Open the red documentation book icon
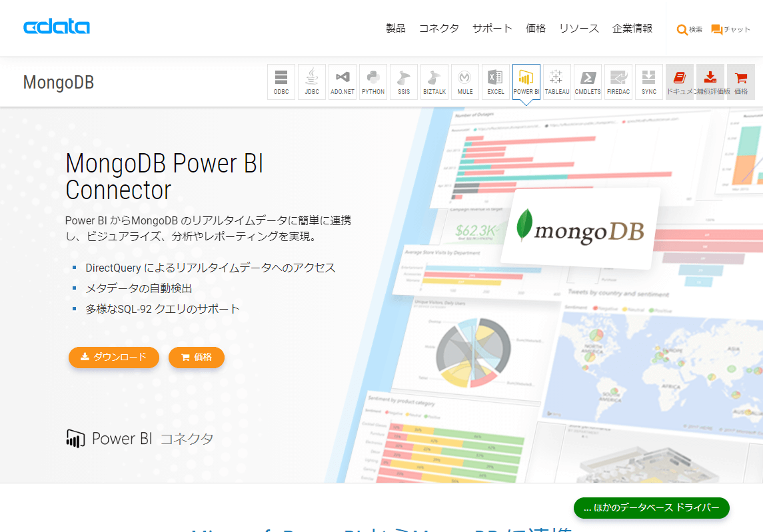 (x=680, y=82)
